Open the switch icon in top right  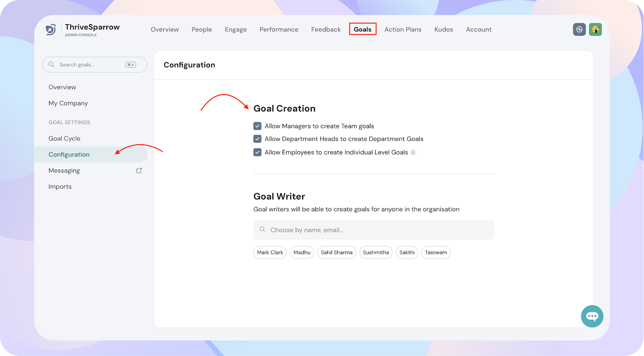pos(579,29)
